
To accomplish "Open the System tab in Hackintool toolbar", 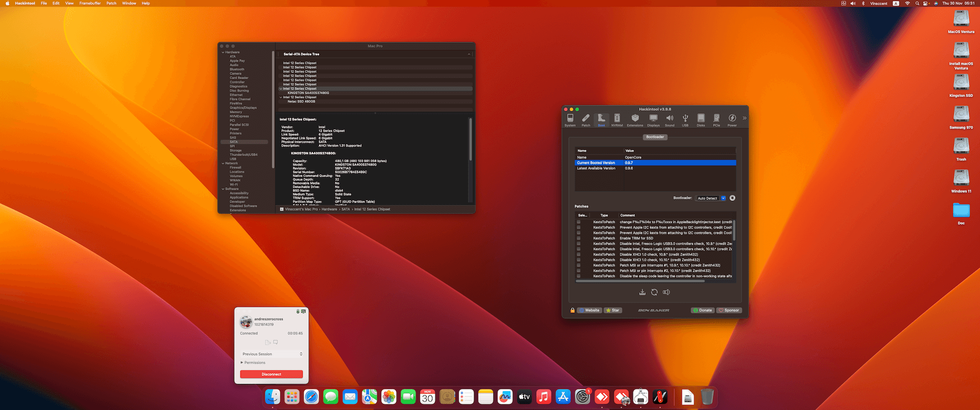I will point(570,120).
